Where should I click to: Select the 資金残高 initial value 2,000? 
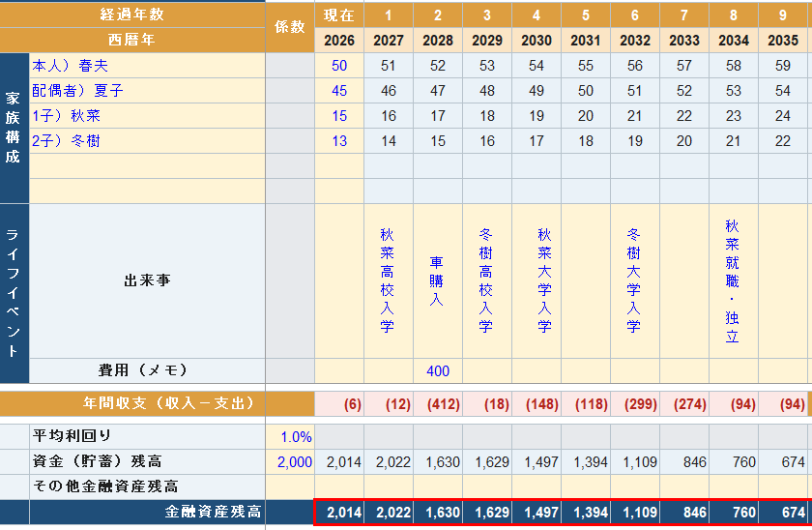click(290, 461)
